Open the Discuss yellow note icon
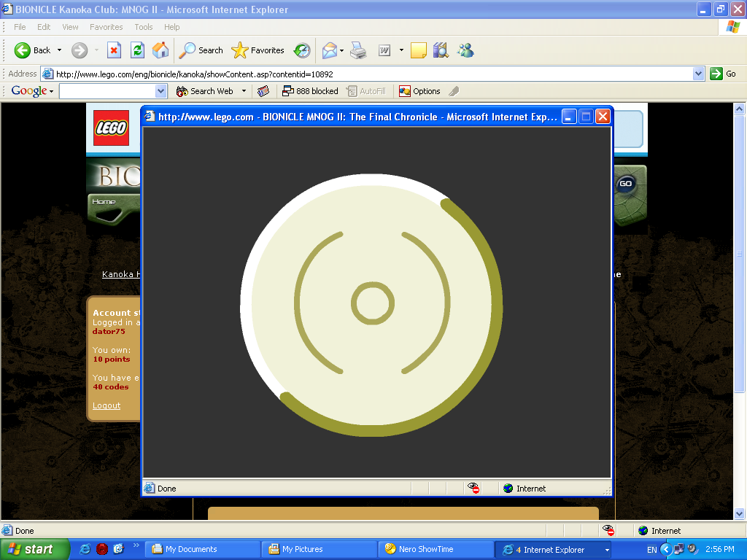Image resolution: width=747 pixels, height=560 pixels. tap(418, 50)
